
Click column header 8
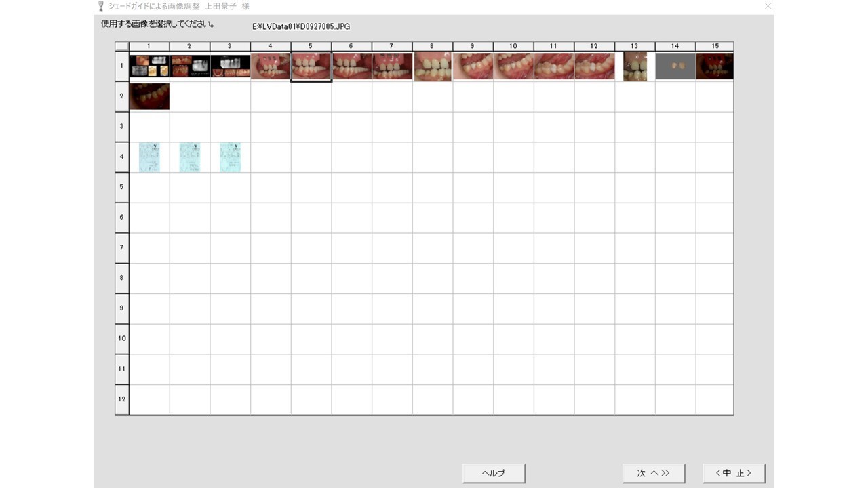click(433, 46)
